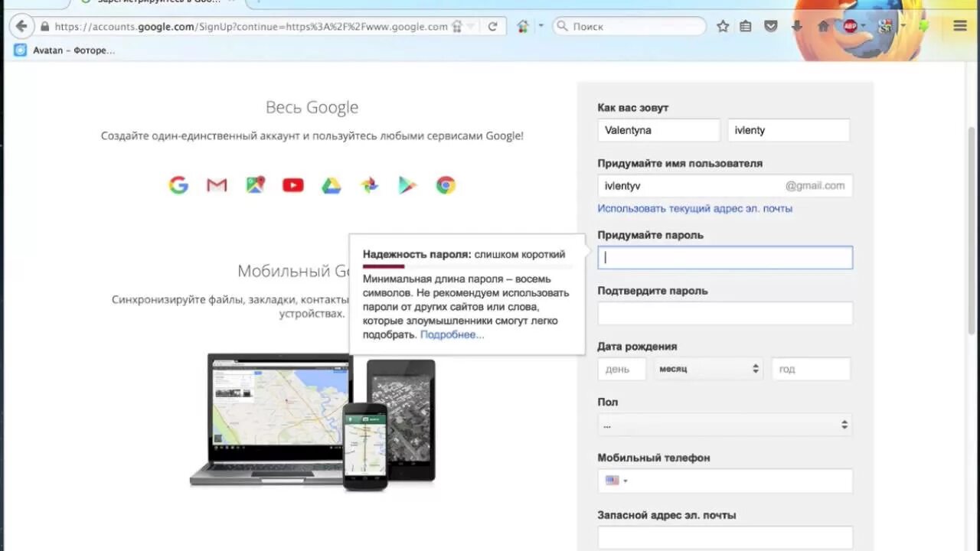Focus the 'Придумайте пароль' password field
This screenshot has height=551, width=980.
725,257
